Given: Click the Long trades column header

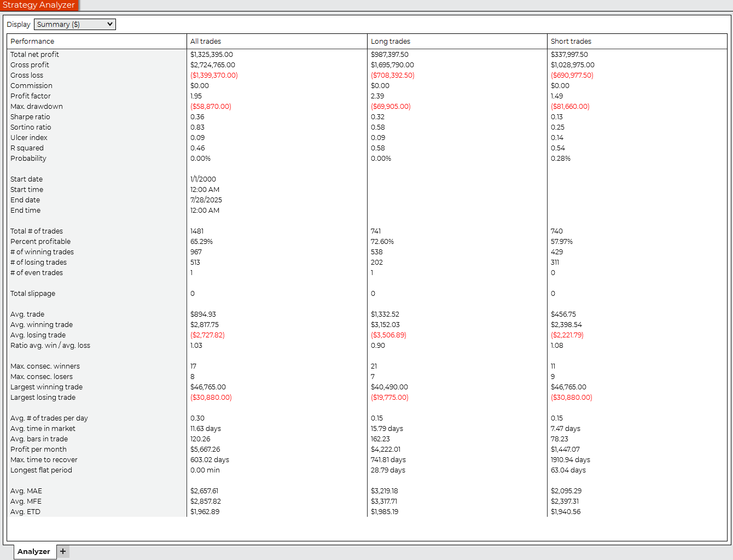Looking at the screenshot, I should [x=390, y=42].
